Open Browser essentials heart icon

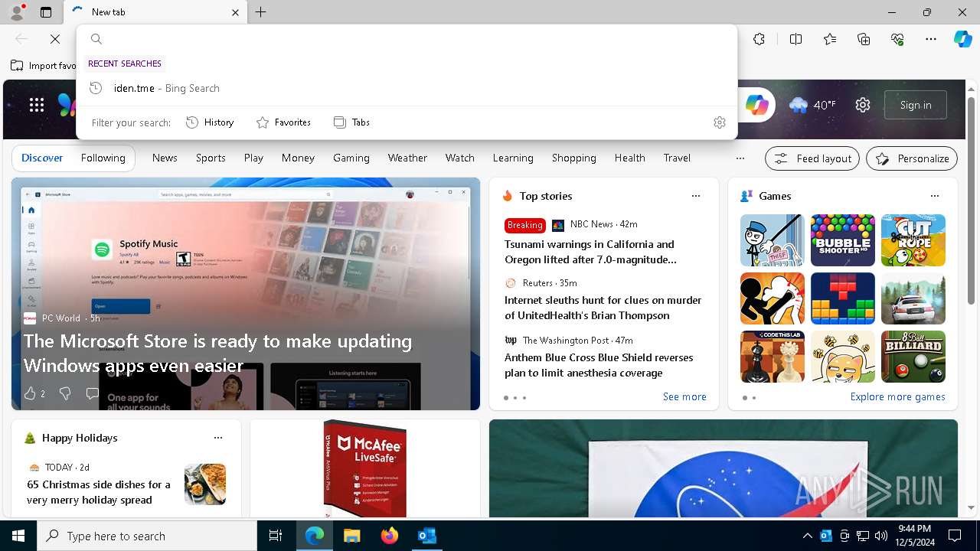(x=897, y=39)
